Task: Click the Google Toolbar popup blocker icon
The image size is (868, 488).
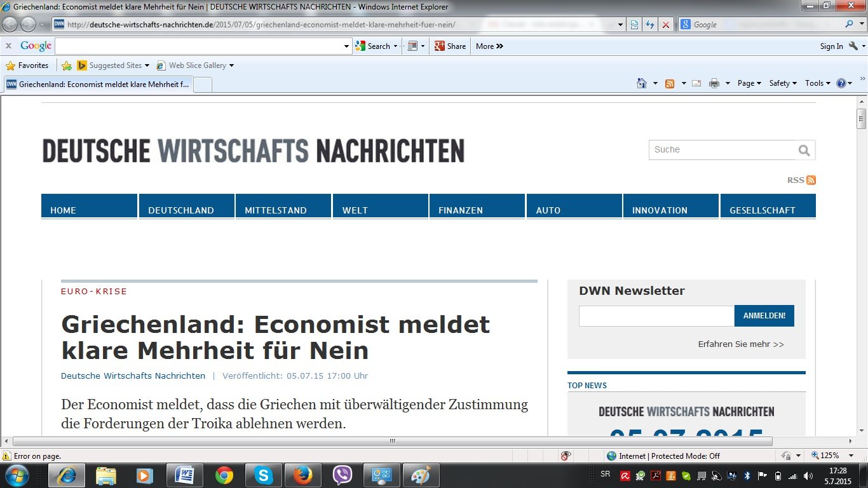Action: tap(412, 46)
